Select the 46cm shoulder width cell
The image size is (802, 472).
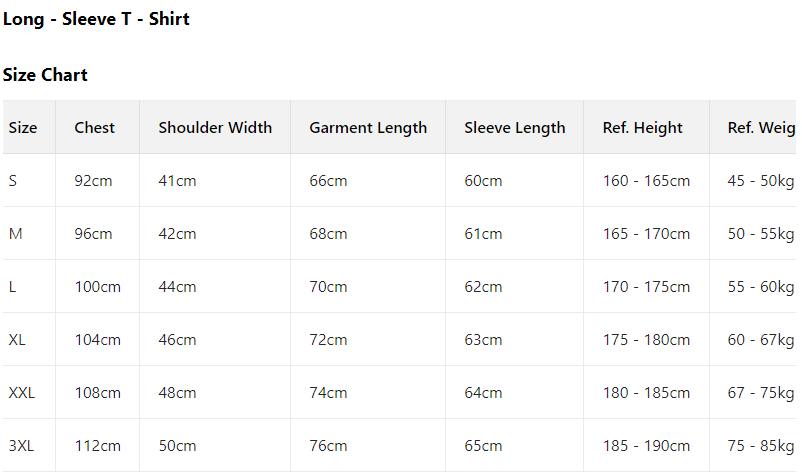point(178,340)
